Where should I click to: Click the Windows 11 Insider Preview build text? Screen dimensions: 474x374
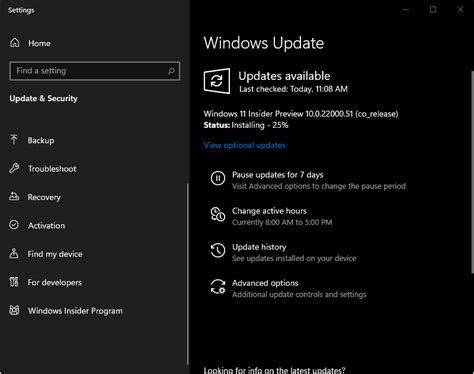pyautogui.click(x=301, y=114)
